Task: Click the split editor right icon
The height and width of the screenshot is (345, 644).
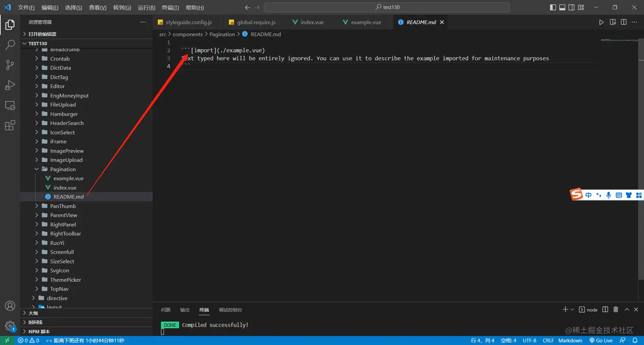Action: 624,22
